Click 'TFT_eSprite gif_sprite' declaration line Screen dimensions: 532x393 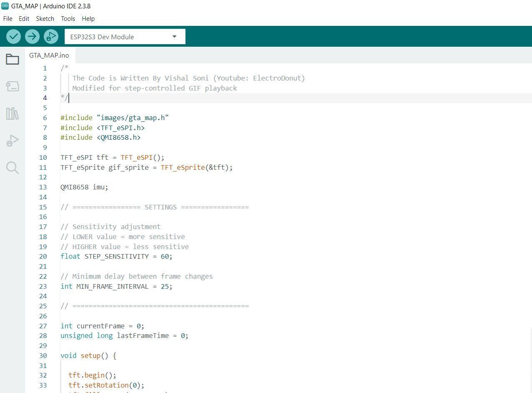(146, 167)
